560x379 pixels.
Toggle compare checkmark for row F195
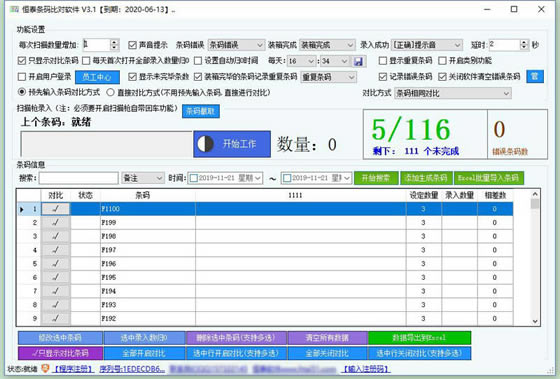(x=55, y=277)
